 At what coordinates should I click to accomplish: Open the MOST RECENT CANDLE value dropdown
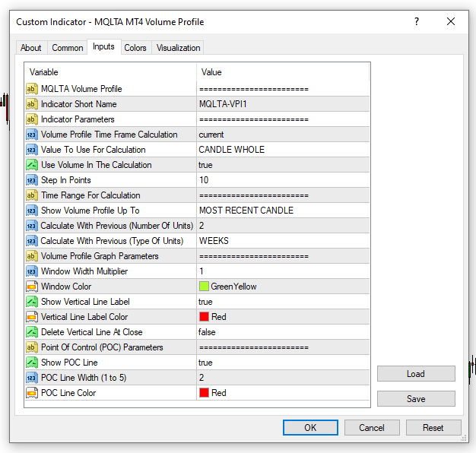(283, 211)
